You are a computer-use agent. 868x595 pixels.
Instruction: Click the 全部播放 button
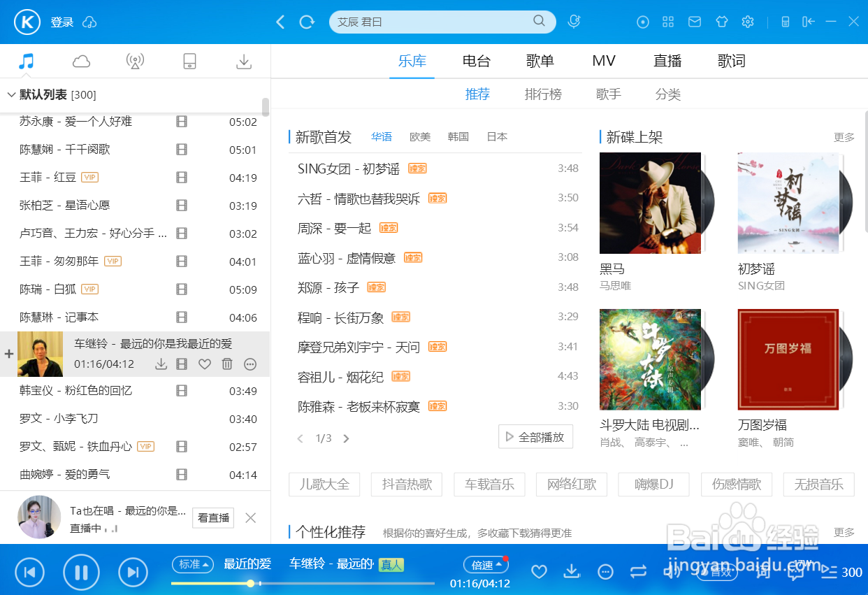pyautogui.click(x=536, y=437)
